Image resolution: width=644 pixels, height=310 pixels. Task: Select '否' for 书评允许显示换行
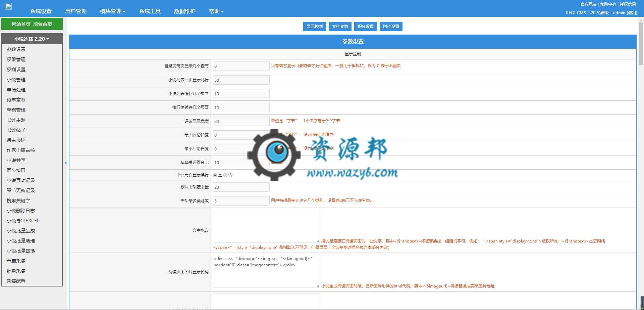point(225,175)
